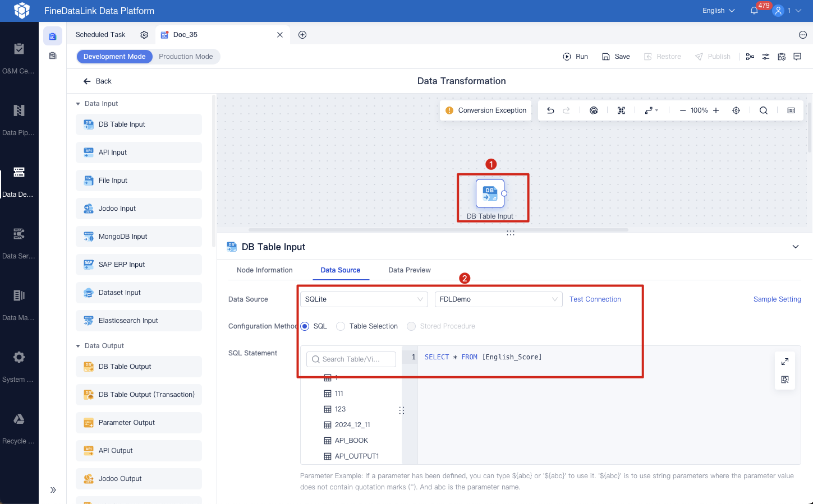Click the Search Table/View input field
The width and height of the screenshot is (813, 504).
[351, 359]
